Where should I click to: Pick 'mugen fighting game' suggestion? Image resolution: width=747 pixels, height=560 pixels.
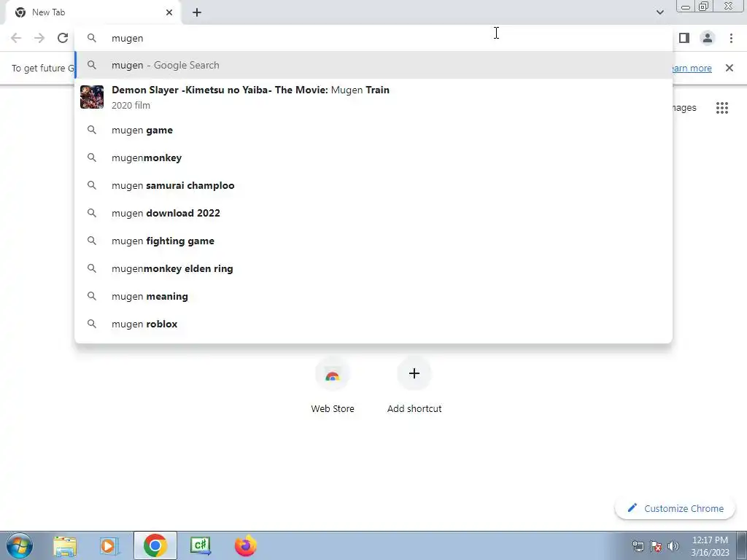374,241
